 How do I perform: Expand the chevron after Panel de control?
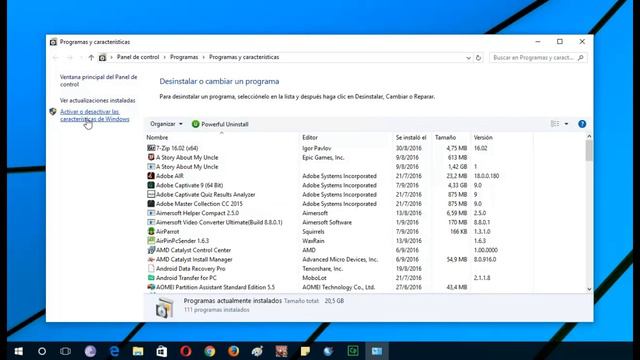click(x=165, y=58)
